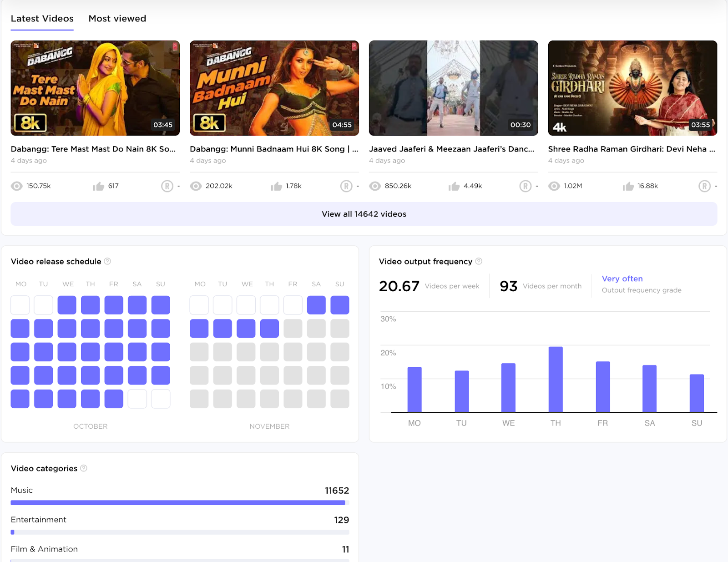Click the R rating icon under Munni Badnaam Hui

click(x=347, y=186)
